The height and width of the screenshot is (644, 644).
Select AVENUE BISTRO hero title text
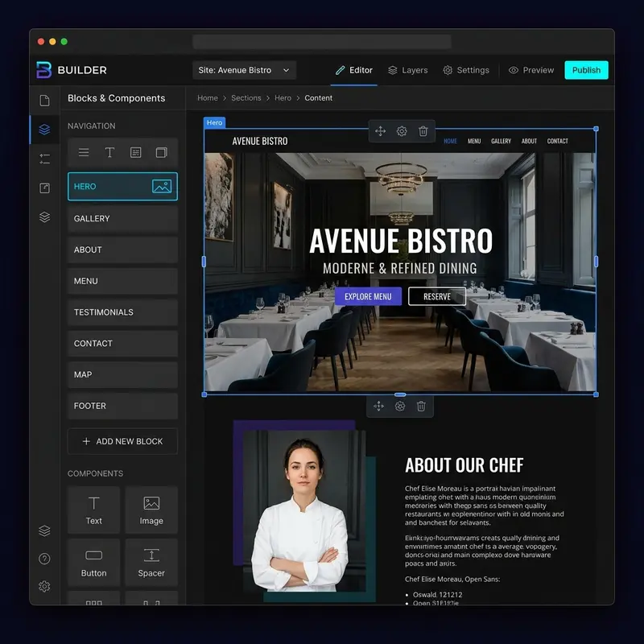tap(401, 241)
